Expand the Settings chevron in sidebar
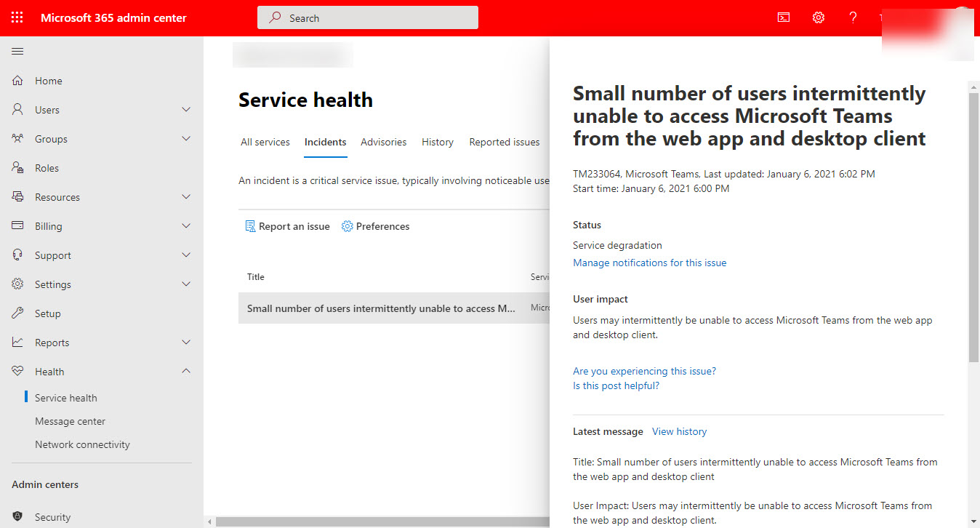This screenshot has width=980, height=528. point(186,284)
